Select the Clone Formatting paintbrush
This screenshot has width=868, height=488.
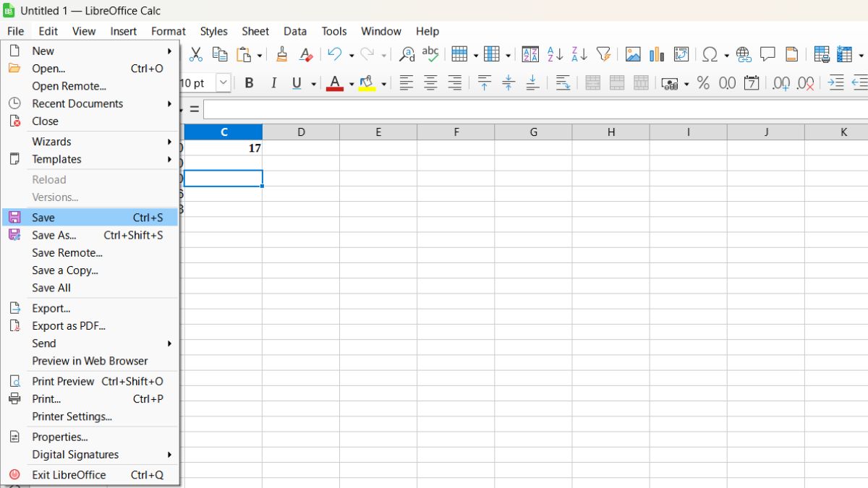pos(282,54)
